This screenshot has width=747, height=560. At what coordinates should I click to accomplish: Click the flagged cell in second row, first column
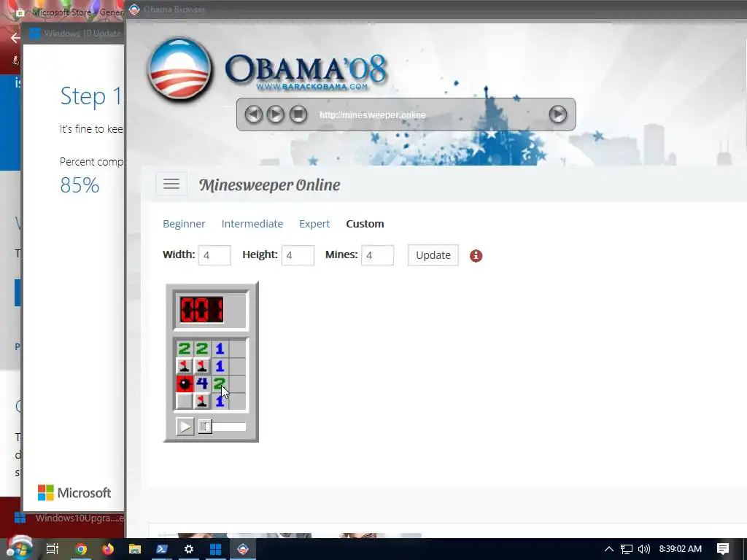(x=185, y=366)
